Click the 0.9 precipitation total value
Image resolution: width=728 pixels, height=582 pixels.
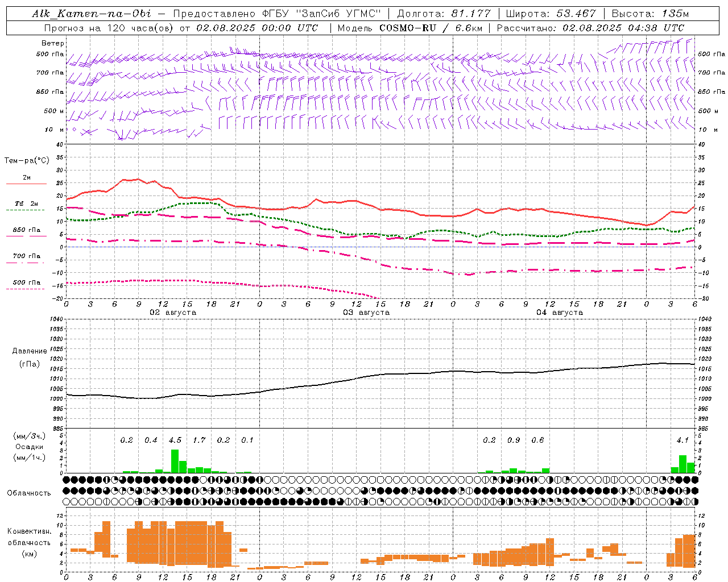[514, 440]
